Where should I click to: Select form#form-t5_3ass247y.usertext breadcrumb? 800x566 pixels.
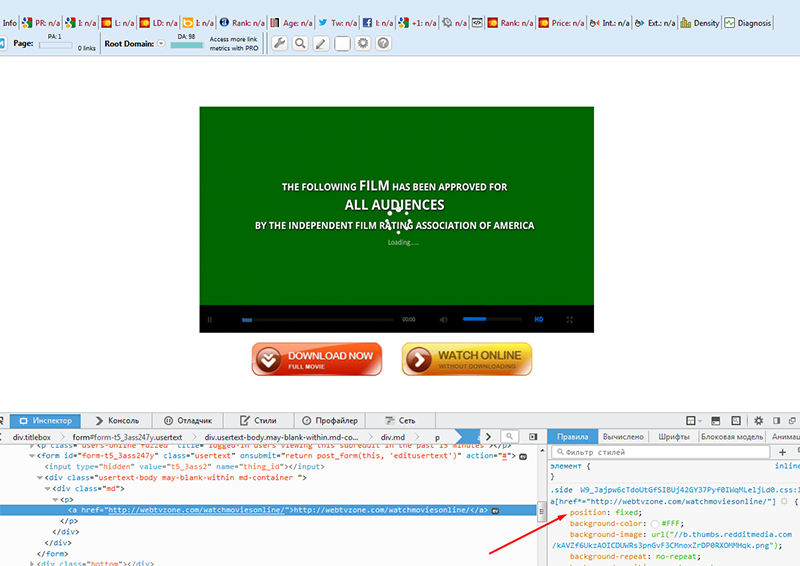pos(127,437)
